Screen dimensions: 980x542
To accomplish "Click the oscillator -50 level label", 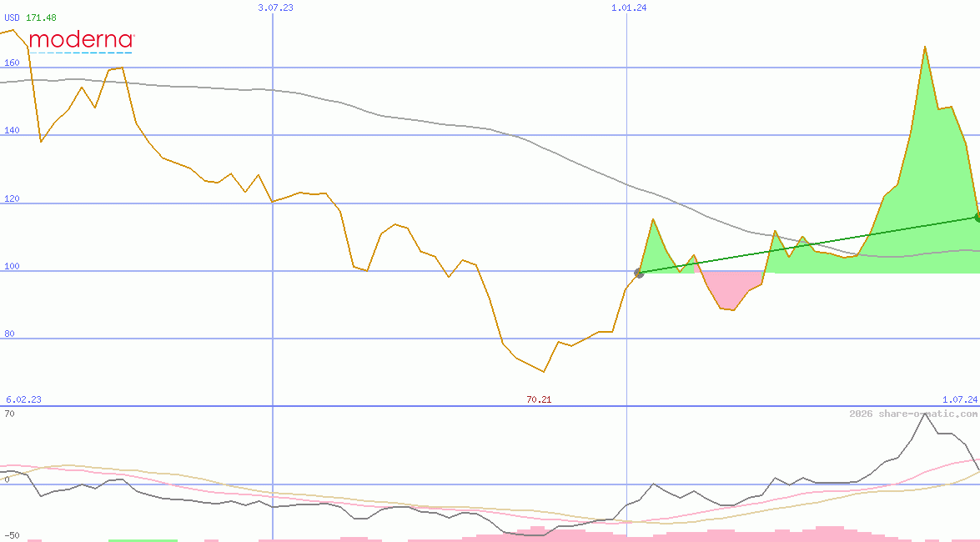I will pyautogui.click(x=12, y=535).
